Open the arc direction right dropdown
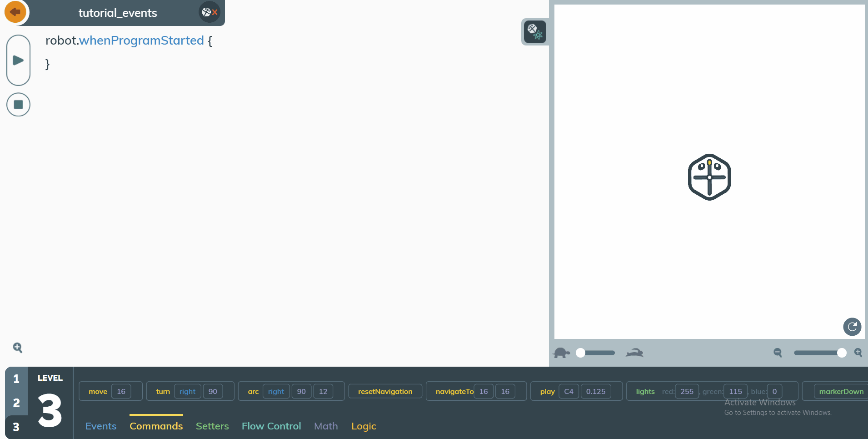This screenshot has height=439, width=868. [276, 392]
